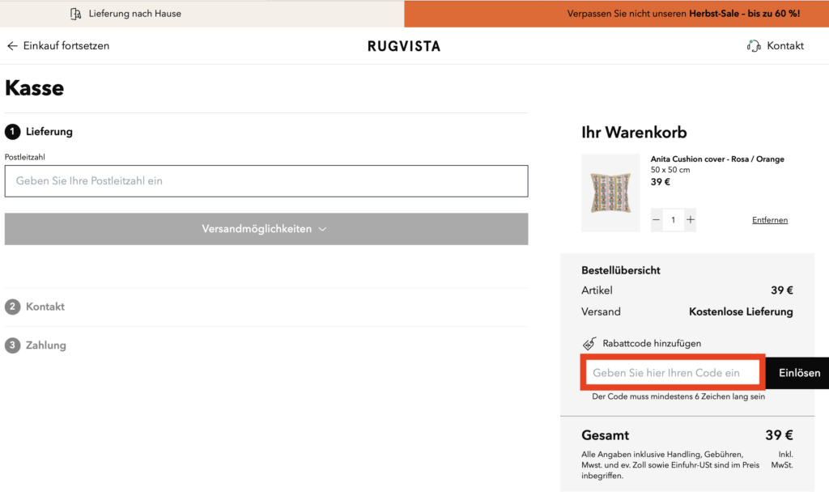Click the discount code entry field
The image size is (829, 504).
point(672,372)
